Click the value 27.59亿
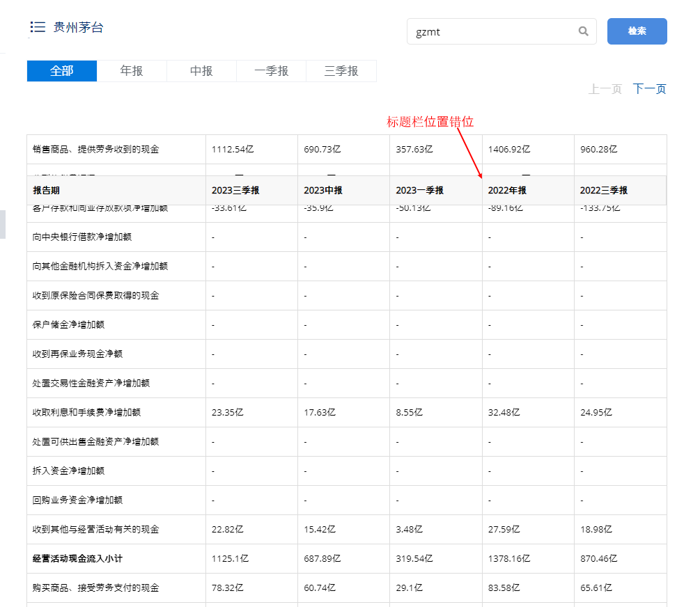 point(504,529)
